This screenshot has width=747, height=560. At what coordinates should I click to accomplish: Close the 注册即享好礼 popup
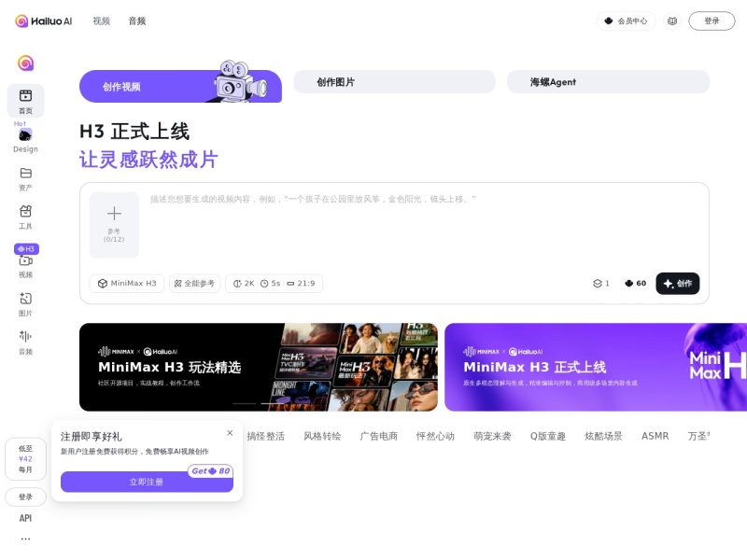[x=230, y=433]
